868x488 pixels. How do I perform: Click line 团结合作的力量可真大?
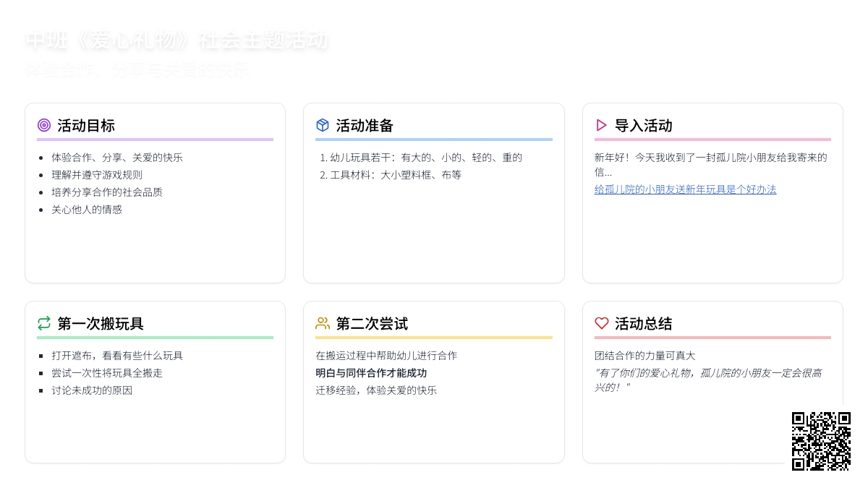645,356
